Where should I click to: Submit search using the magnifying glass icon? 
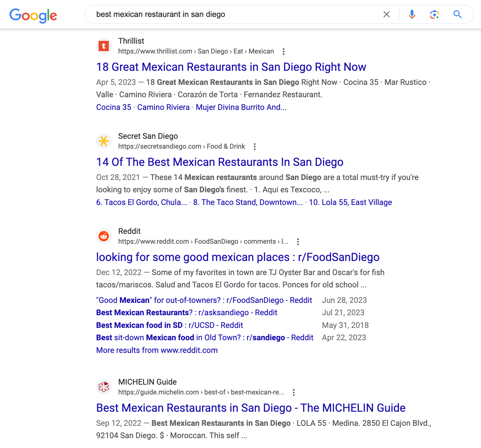[x=457, y=14]
